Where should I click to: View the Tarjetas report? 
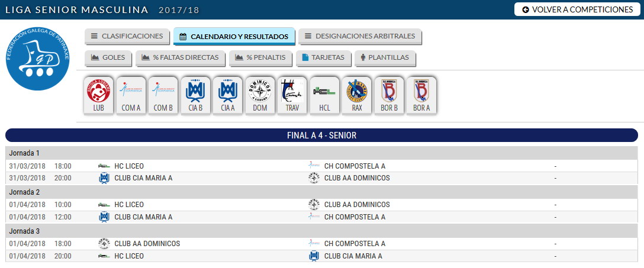pos(323,57)
